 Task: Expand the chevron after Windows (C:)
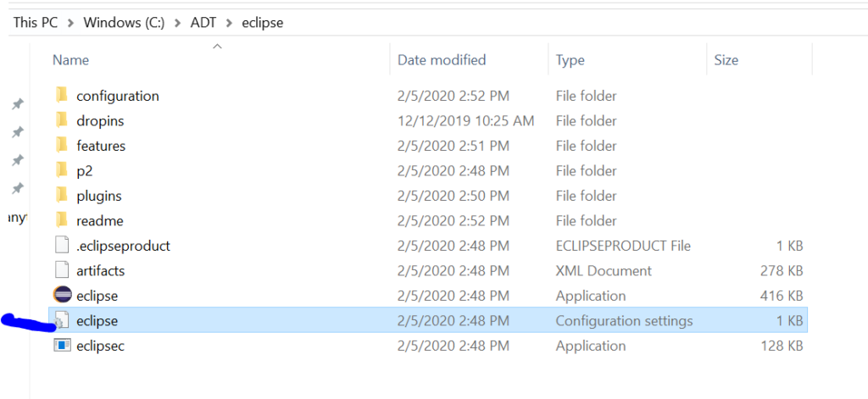point(178,23)
